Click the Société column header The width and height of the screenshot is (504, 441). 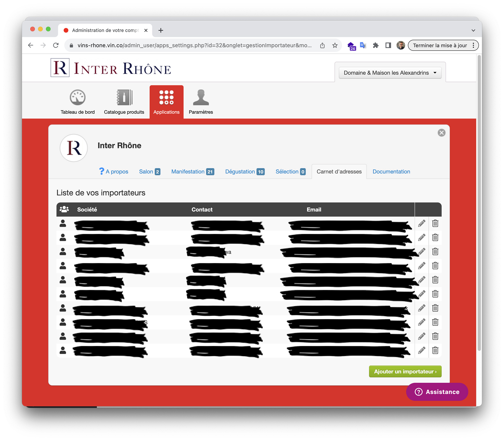pyautogui.click(x=87, y=210)
